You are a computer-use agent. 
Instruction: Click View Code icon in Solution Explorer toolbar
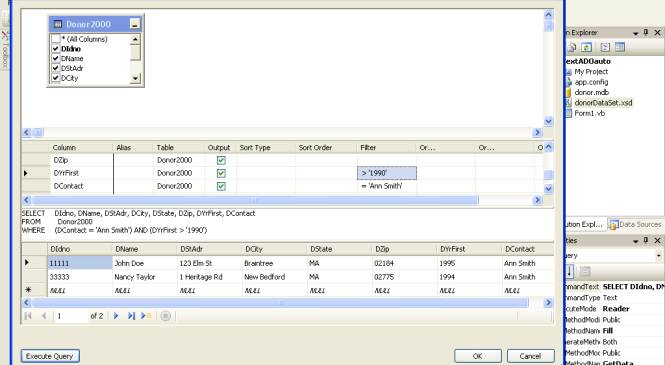[605, 47]
